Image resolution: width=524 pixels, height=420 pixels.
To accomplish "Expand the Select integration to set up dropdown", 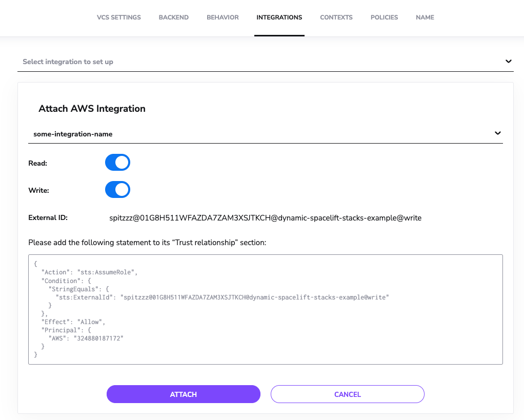I will click(256, 62).
